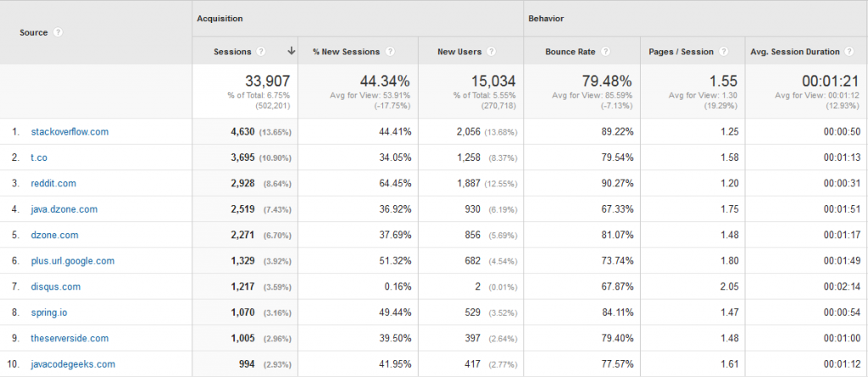Open the java.dzone.com source link
The width and height of the screenshot is (868, 377).
coord(64,209)
